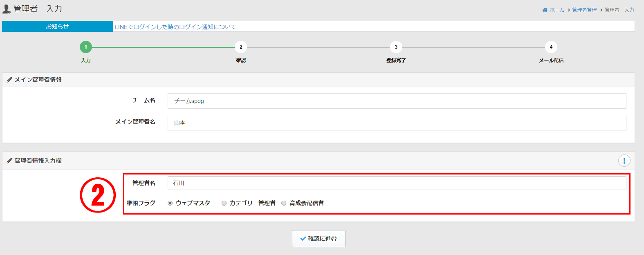This screenshot has height=255, width=644.
Task: Click the メイン管理者名 text field
Action: click(x=397, y=123)
